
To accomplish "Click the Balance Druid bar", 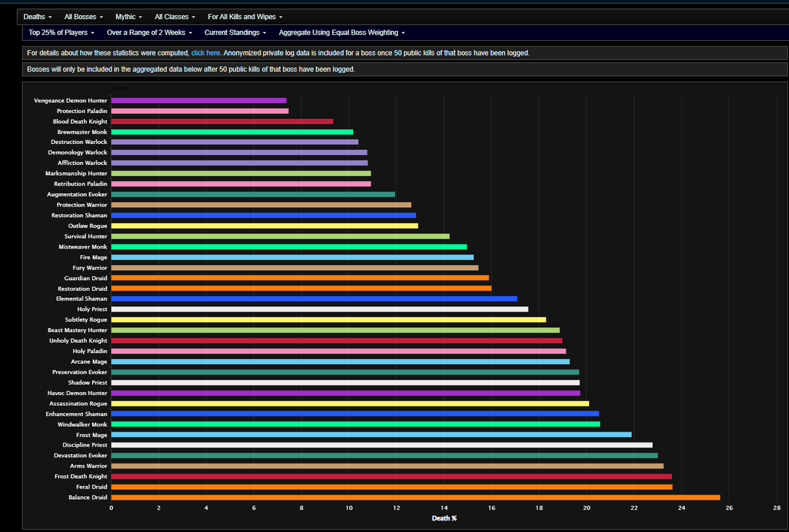I will point(416,497).
